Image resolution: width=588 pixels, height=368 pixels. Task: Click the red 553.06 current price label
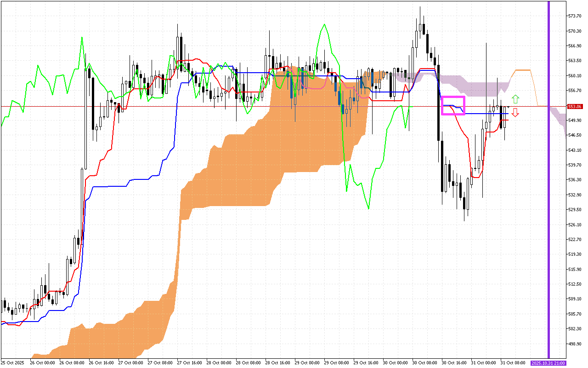coord(575,106)
